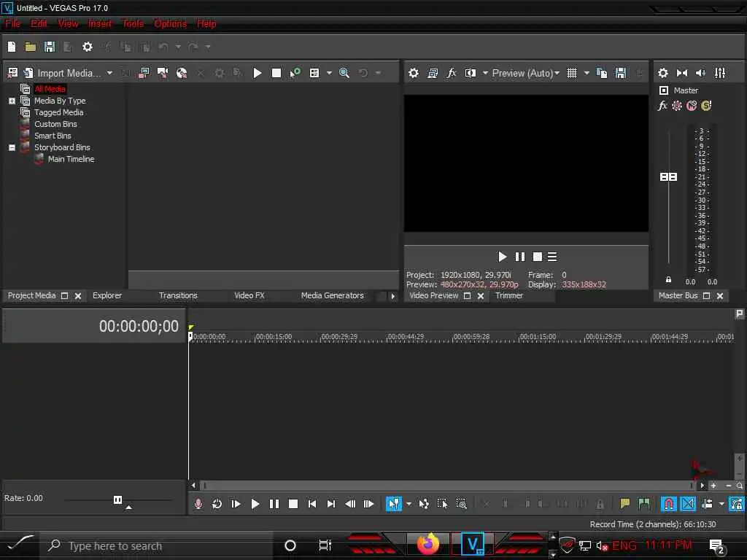Select All Media in the media tree
The height and width of the screenshot is (560, 747).
tap(50, 89)
